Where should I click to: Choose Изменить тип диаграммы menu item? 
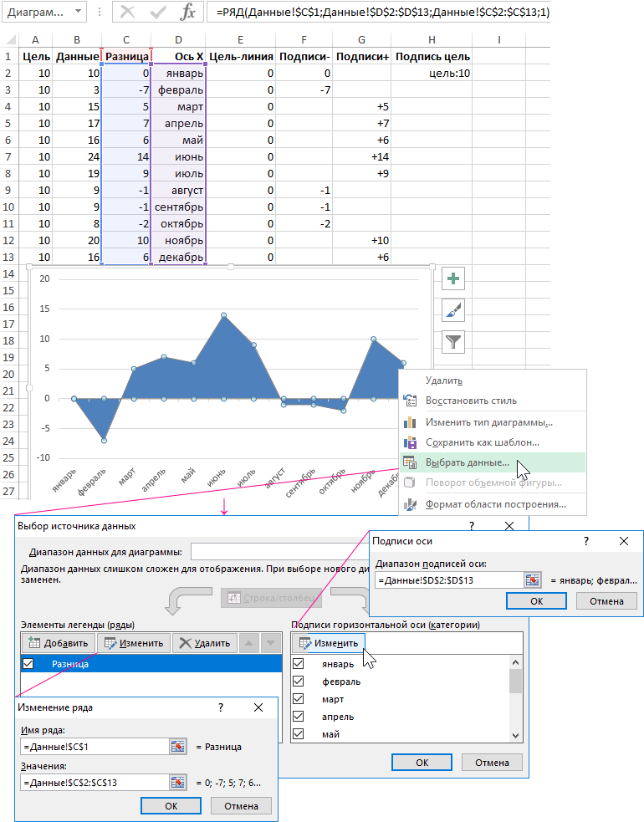(488, 421)
